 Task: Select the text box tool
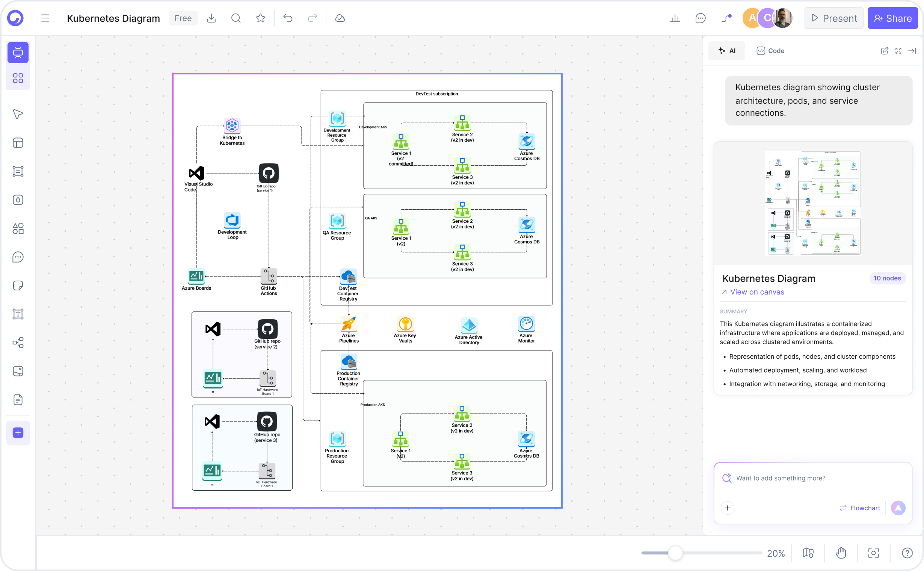18,314
